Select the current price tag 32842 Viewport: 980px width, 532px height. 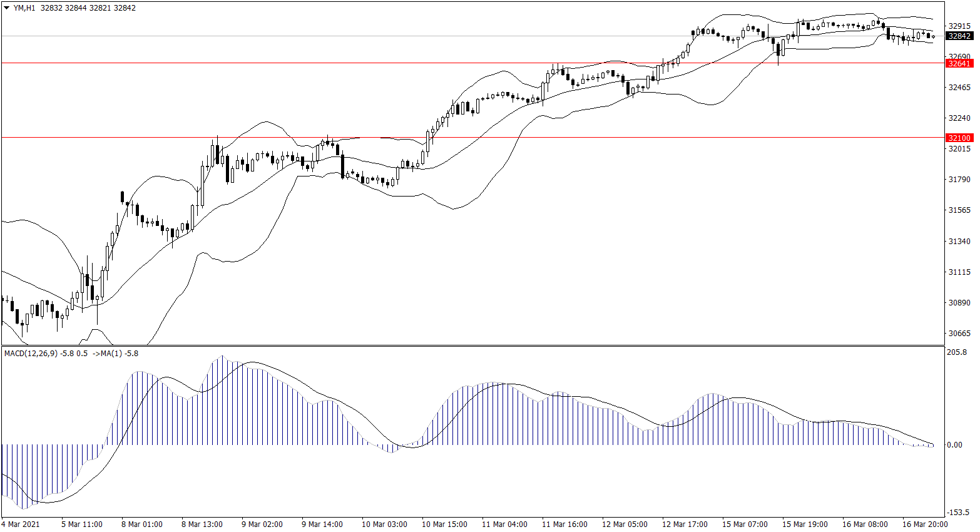[959, 36]
